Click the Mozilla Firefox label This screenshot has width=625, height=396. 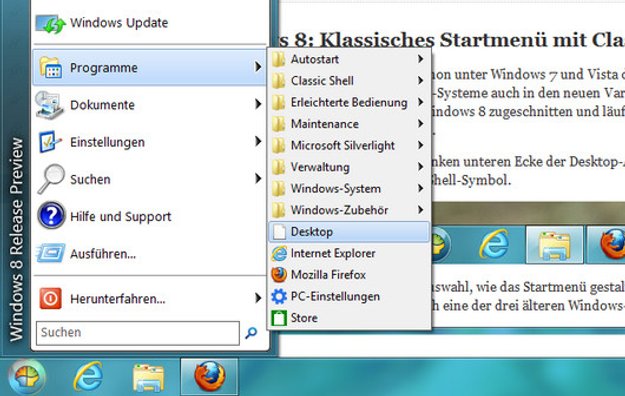tap(328, 275)
